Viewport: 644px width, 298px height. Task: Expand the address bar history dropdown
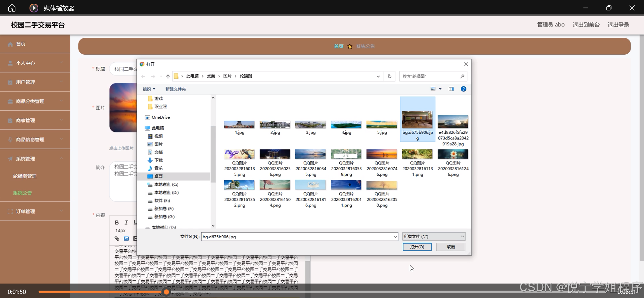pyautogui.click(x=378, y=76)
